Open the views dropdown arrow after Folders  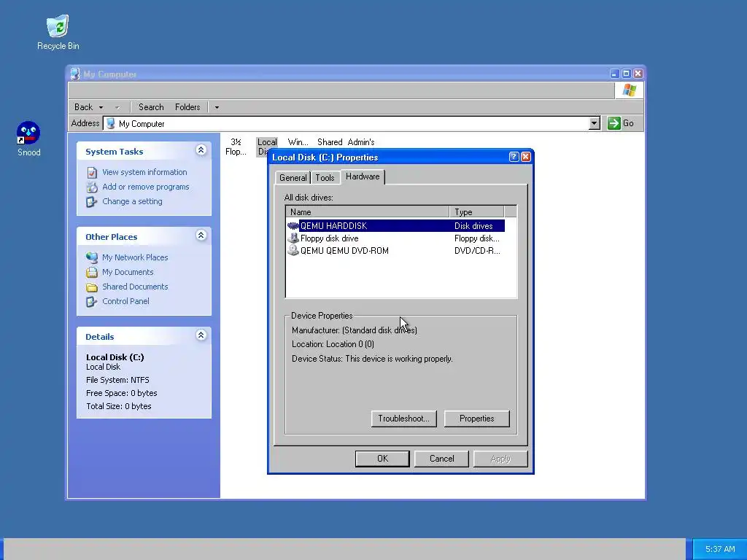coord(217,107)
